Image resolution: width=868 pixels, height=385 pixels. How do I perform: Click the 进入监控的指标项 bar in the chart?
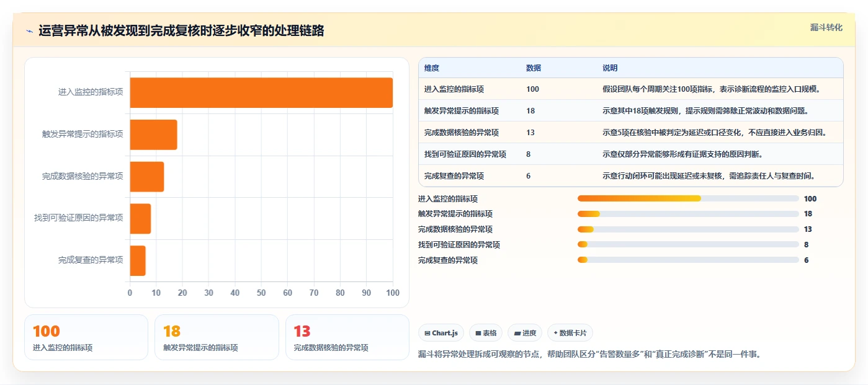(261, 92)
